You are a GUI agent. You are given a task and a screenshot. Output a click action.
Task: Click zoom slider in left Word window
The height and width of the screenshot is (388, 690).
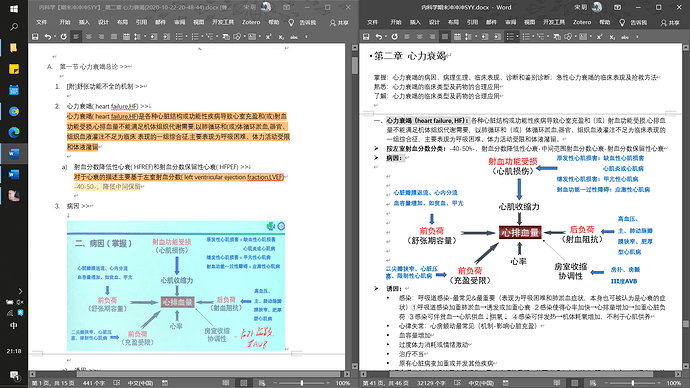pyautogui.click(x=302, y=383)
